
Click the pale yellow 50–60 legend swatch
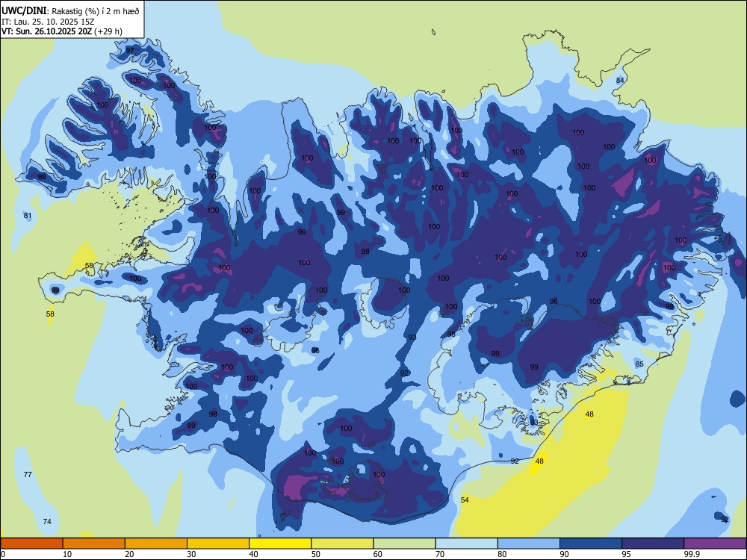342,544
